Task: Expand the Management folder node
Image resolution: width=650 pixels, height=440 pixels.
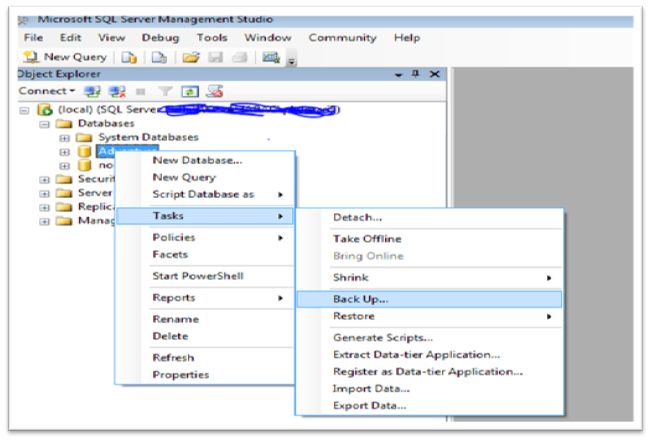Action: point(44,221)
